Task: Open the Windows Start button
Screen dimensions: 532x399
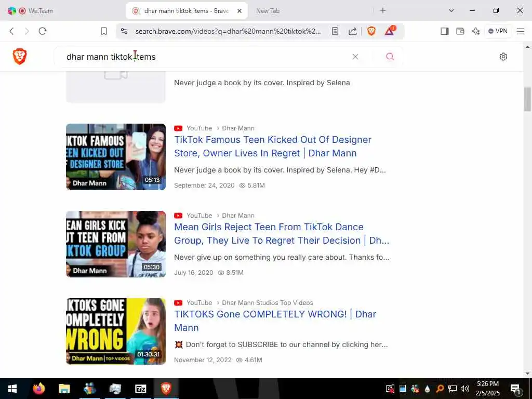Action: (x=12, y=389)
